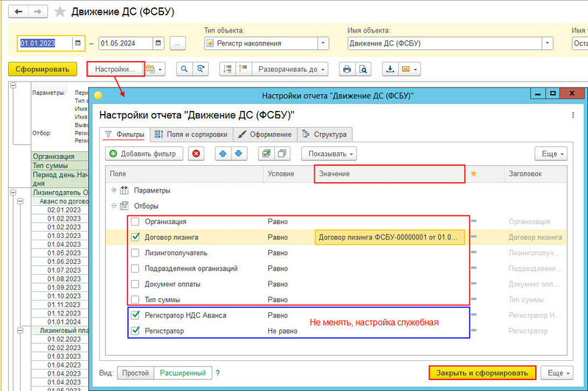Click the print report icon

point(346,69)
